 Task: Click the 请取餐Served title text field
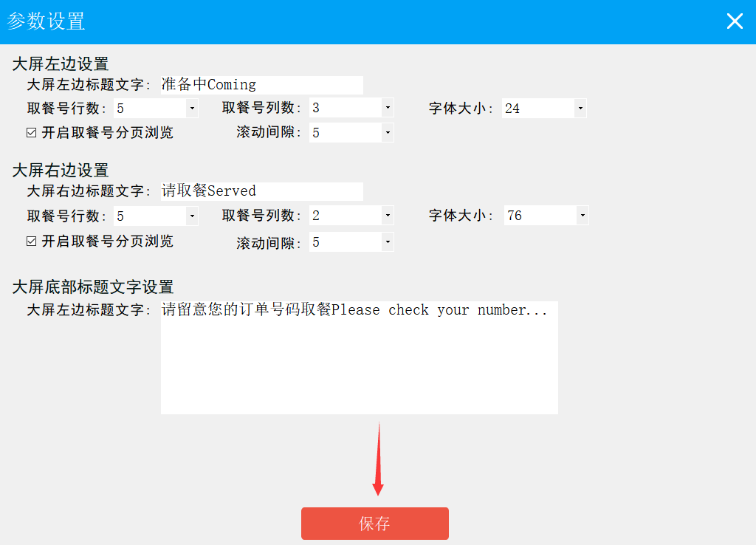(x=262, y=191)
